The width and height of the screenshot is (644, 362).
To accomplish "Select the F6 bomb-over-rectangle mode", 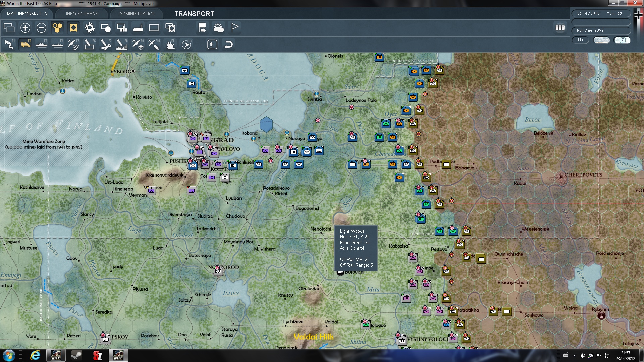I will pos(90,44).
